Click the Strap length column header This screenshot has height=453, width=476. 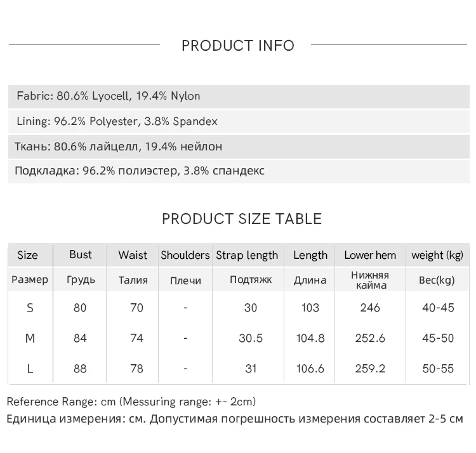(x=247, y=255)
